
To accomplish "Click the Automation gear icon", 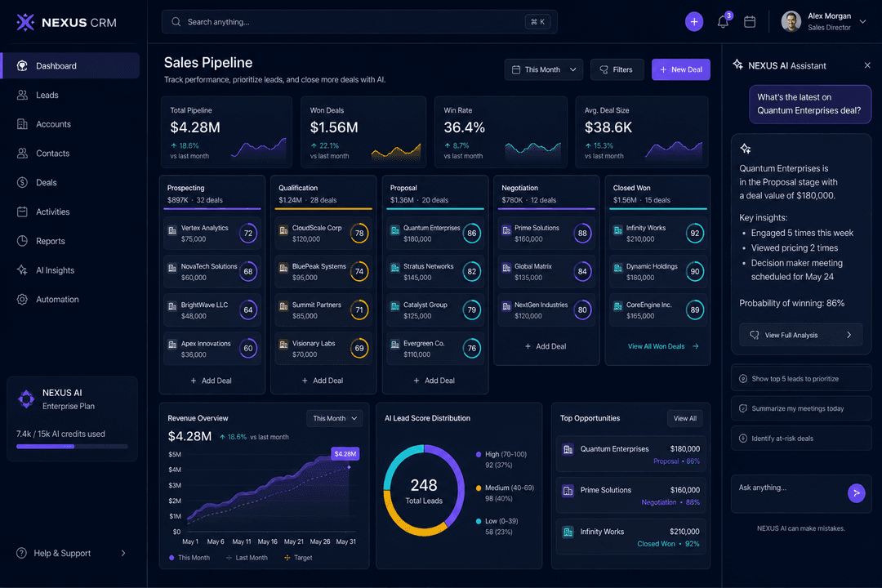I will pos(22,300).
